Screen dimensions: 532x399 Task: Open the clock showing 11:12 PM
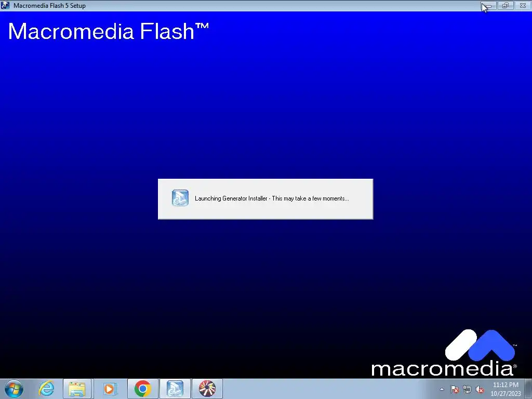tap(506, 389)
